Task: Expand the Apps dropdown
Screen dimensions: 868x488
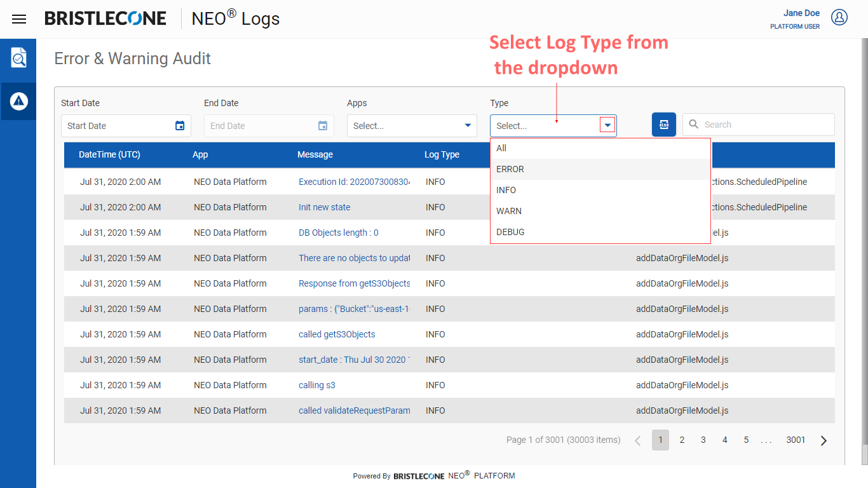Action: click(468, 126)
